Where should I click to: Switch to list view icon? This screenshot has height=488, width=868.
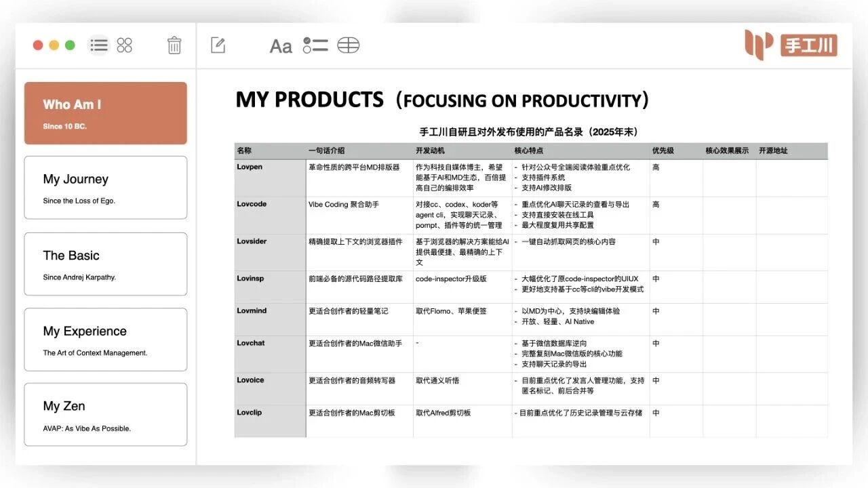[x=99, y=45]
